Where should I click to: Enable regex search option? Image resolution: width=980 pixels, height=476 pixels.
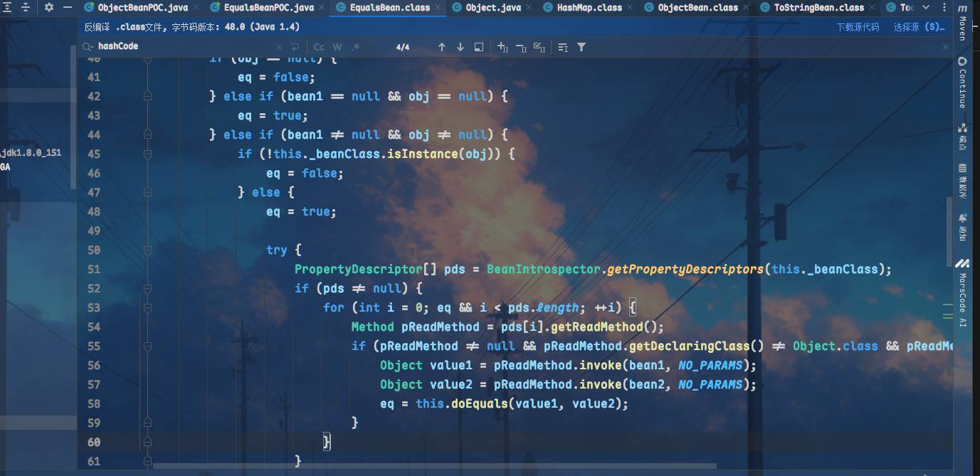356,47
